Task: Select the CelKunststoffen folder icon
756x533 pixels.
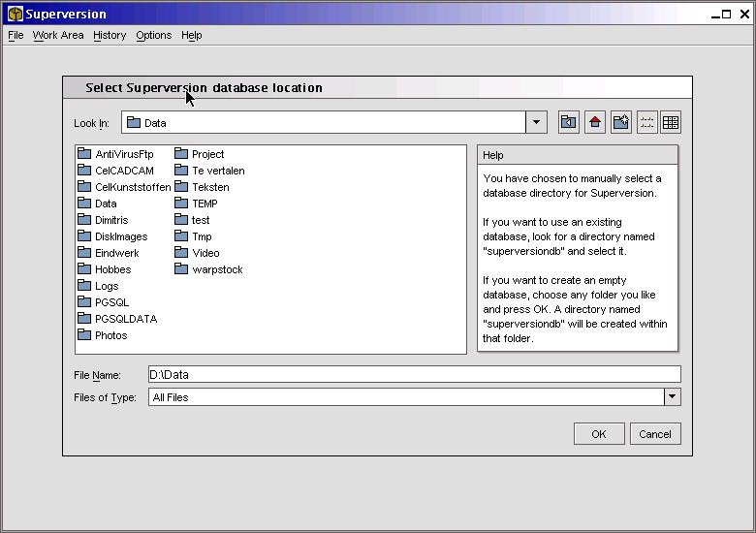Action: tap(84, 186)
